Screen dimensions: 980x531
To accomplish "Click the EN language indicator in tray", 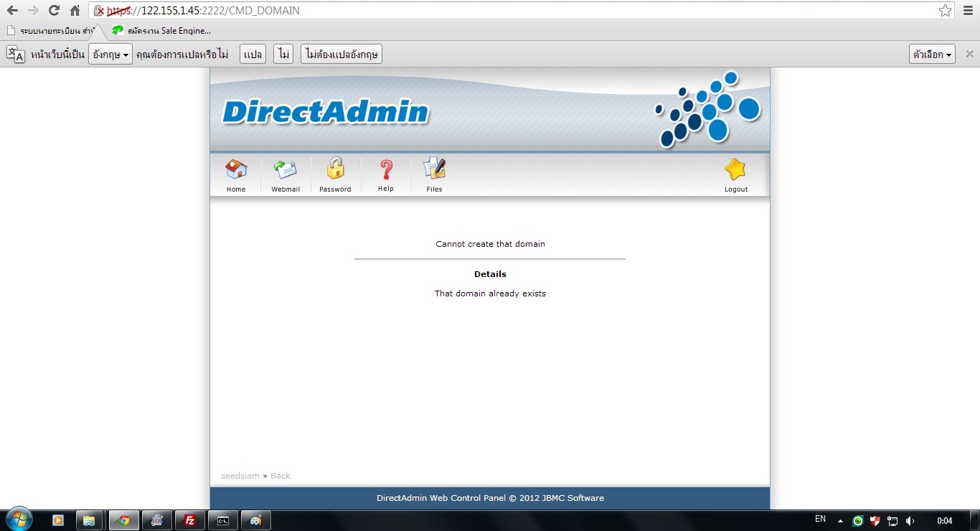I will point(820,519).
